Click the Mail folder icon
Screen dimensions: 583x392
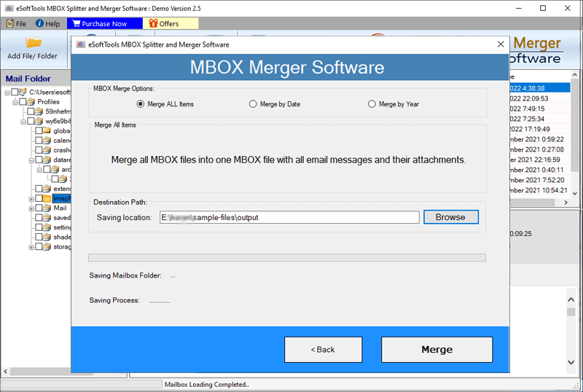(x=47, y=208)
